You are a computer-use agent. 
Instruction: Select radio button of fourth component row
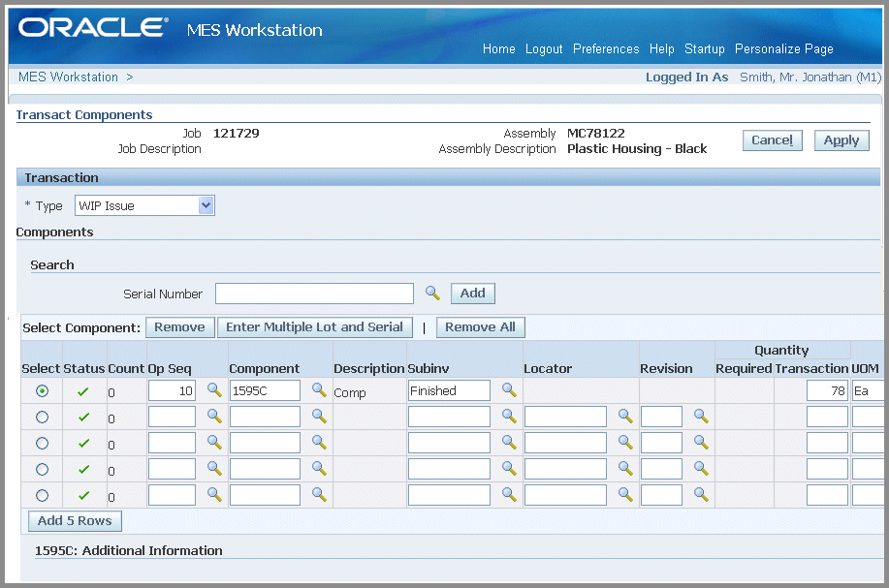pyautogui.click(x=42, y=469)
